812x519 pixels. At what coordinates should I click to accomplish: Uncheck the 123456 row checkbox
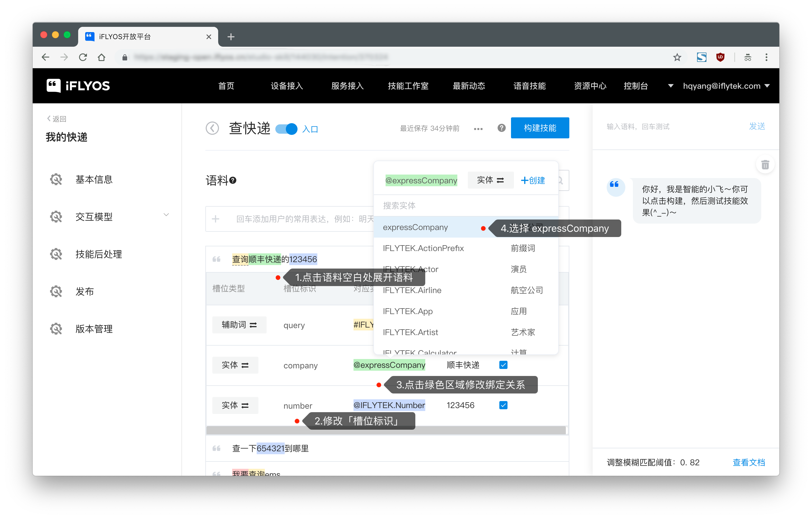[x=503, y=405]
